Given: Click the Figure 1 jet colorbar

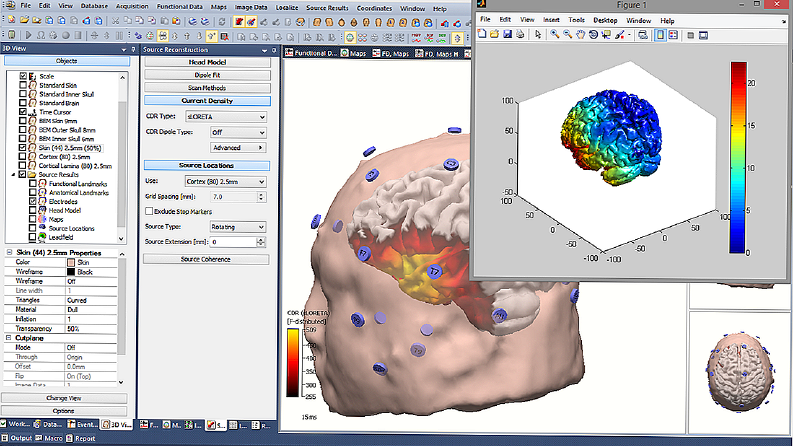Looking at the screenshot, I should coord(738,157).
